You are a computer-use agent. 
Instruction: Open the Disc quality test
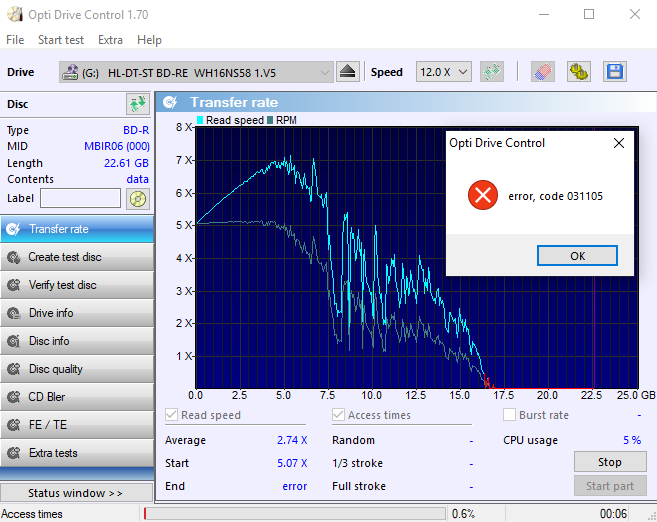click(x=77, y=369)
